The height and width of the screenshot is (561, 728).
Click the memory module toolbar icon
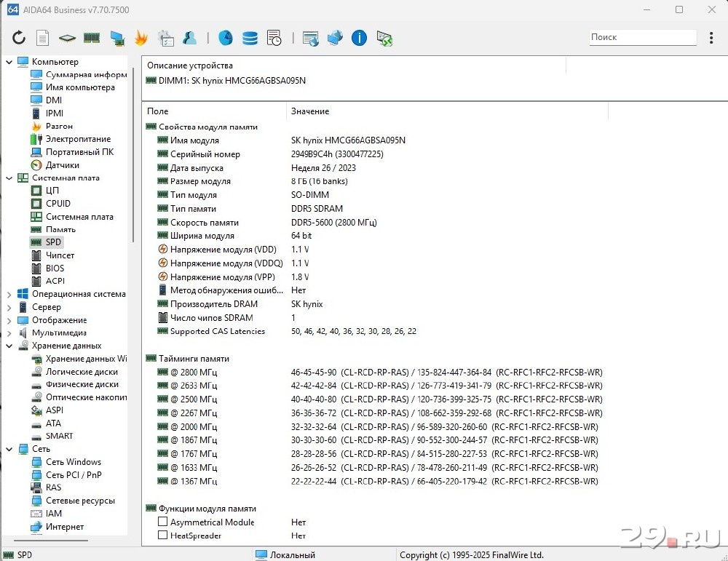[91, 38]
